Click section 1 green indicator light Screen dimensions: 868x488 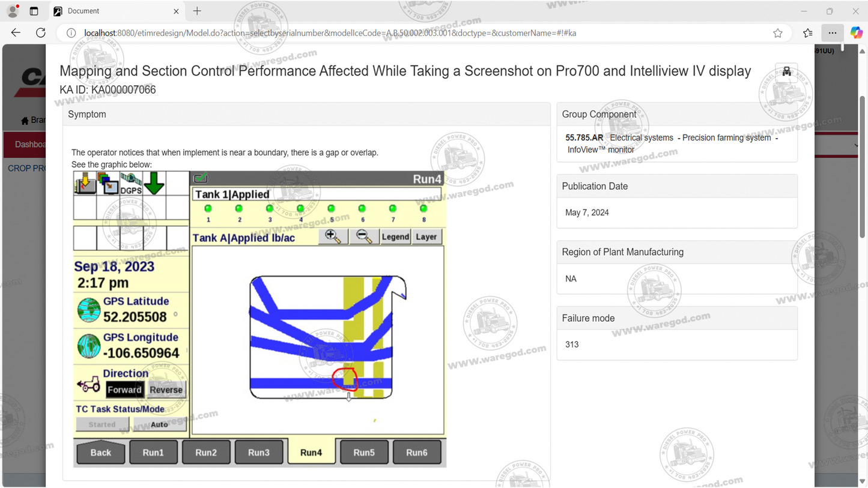pyautogui.click(x=208, y=209)
